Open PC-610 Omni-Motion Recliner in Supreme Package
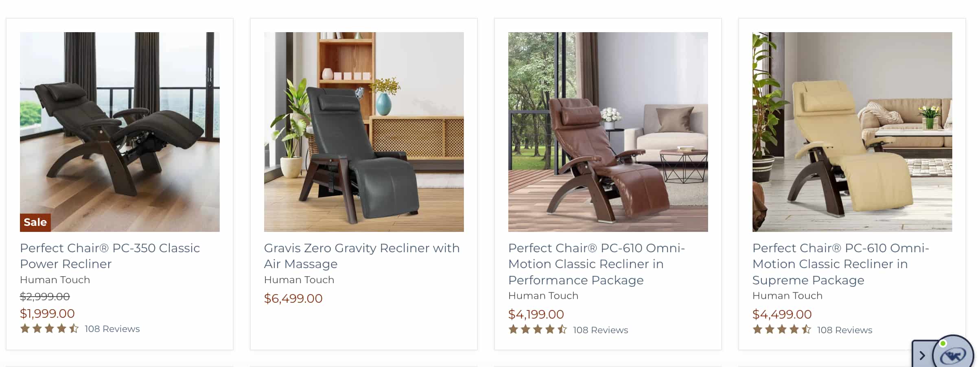The height and width of the screenshot is (367, 980). click(x=841, y=264)
